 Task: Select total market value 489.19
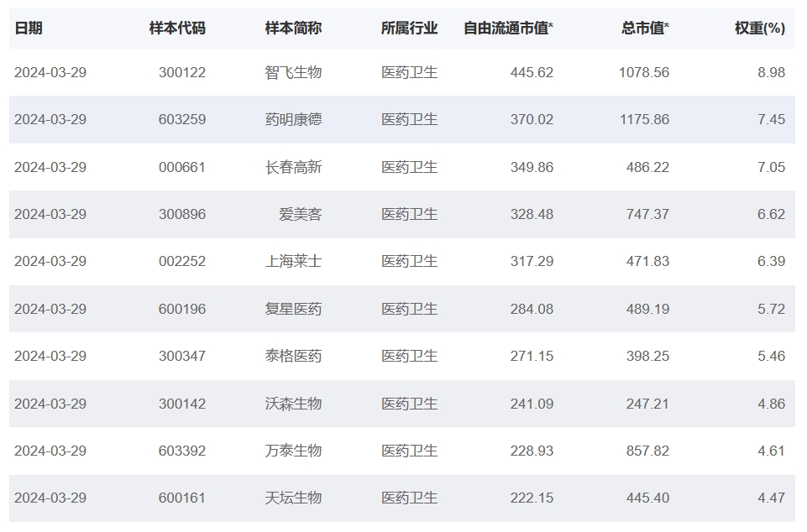[x=648, y=309]
